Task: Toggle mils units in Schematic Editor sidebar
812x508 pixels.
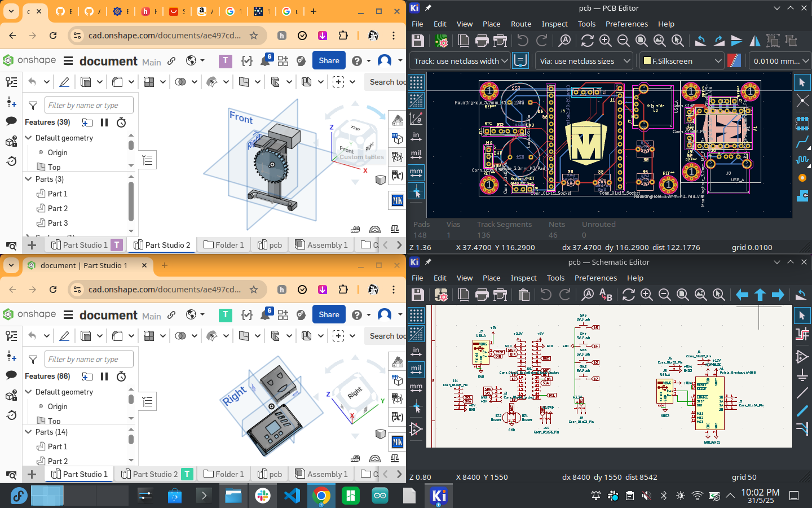Action: [416, 369]
